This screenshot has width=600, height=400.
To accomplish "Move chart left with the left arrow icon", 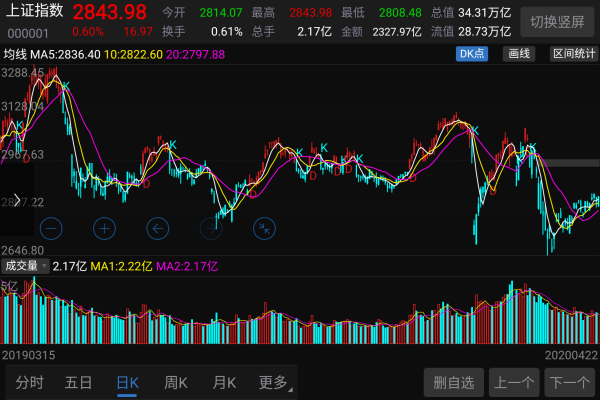I will pos(158,229).
